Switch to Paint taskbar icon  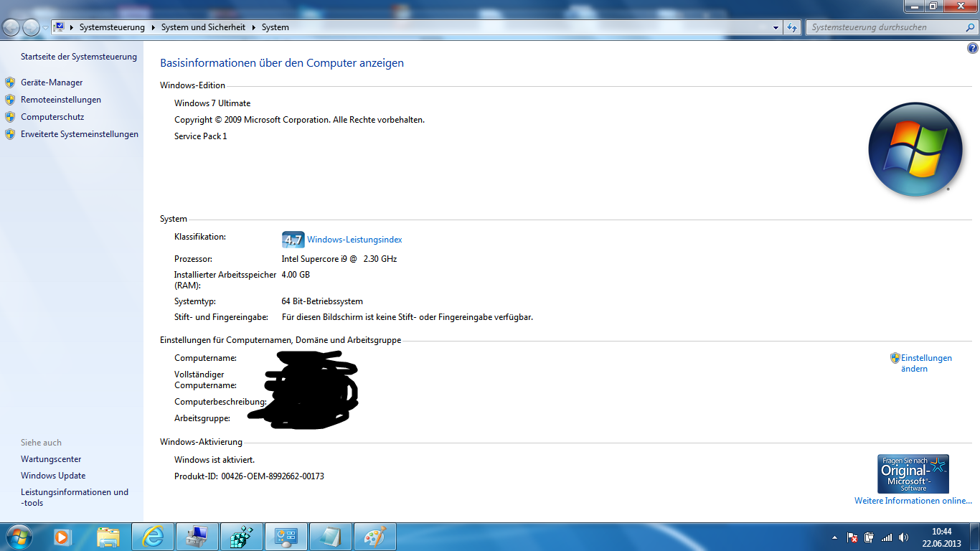coord(375,537)
